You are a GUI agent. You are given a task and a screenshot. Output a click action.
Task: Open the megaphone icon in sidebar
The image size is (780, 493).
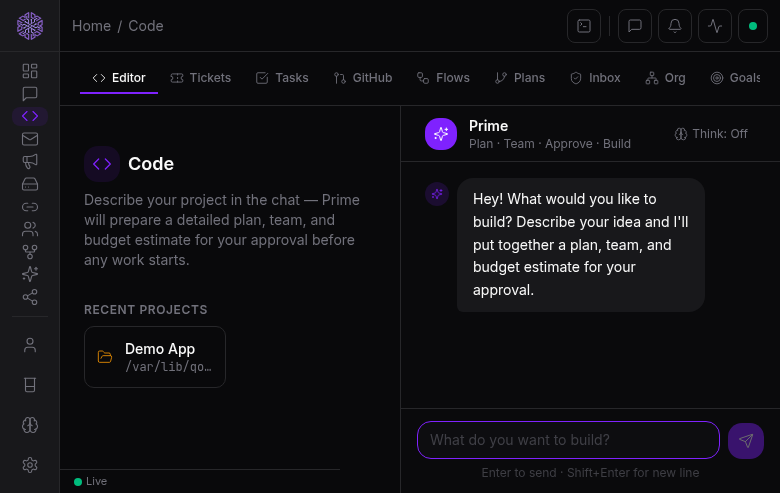[30, 161]
